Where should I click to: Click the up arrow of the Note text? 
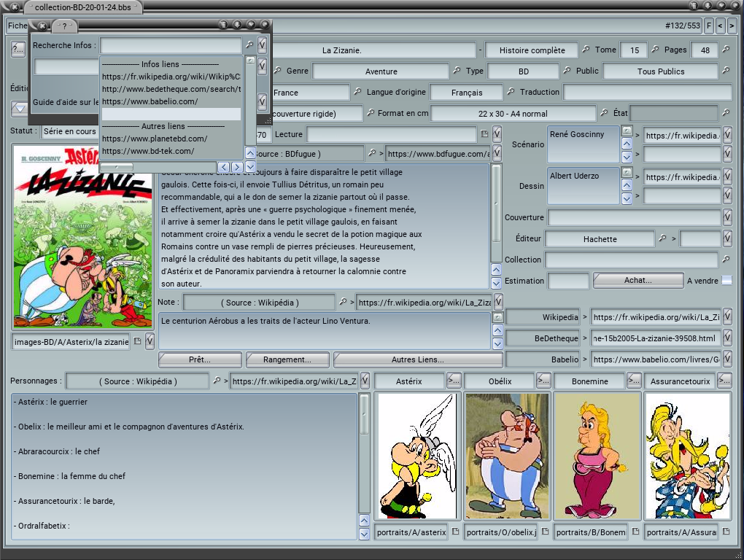coord(497,330)
